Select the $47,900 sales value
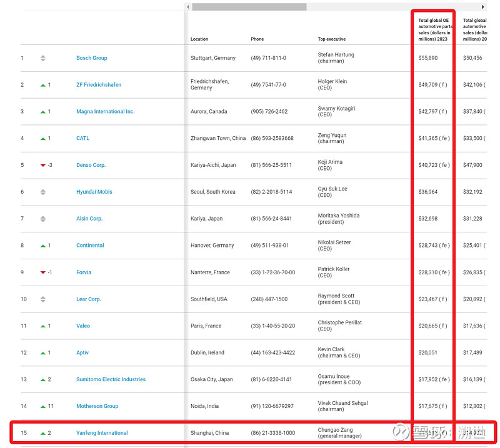Screen dimensions: 500x448 click(472, 165)
